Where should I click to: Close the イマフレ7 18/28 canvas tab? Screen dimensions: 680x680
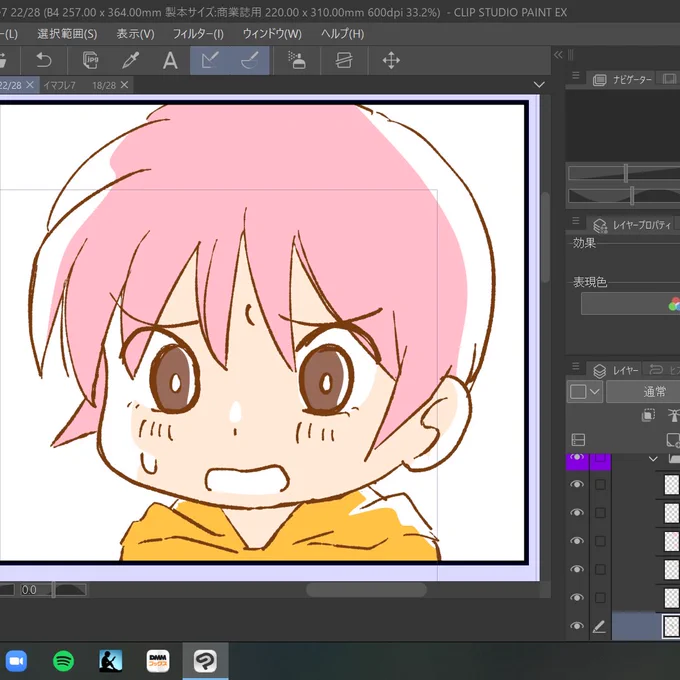pyautogui.click(x=124, y=85)
